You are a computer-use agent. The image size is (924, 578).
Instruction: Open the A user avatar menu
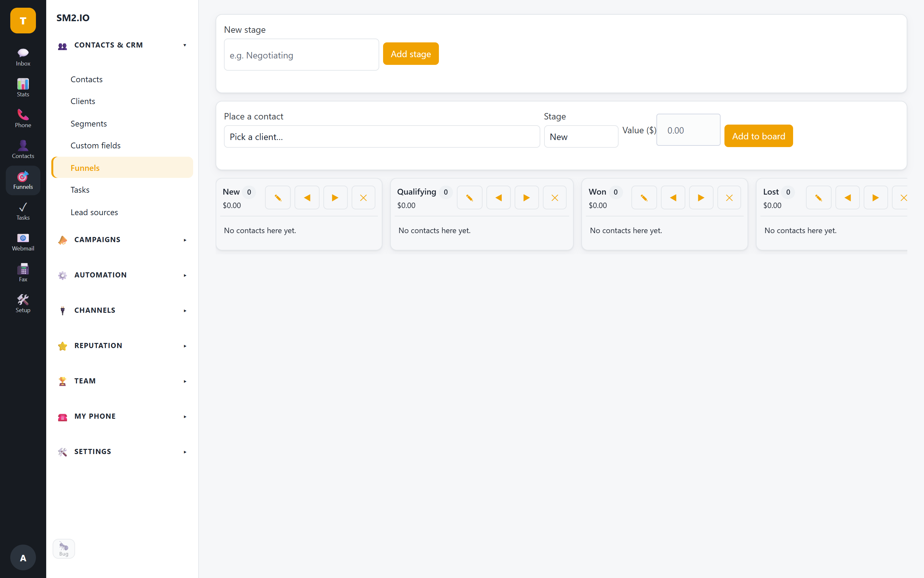coord(23,557)
